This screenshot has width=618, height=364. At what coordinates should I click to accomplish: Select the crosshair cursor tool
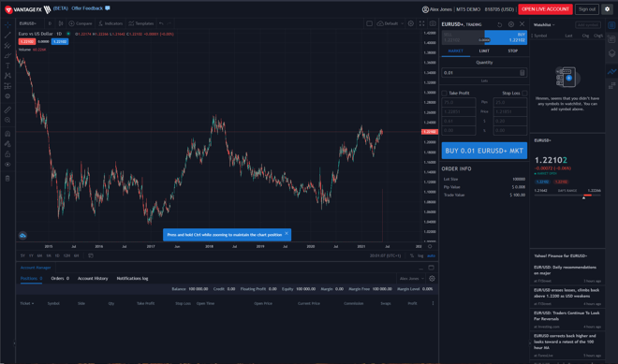pos(7,25)
